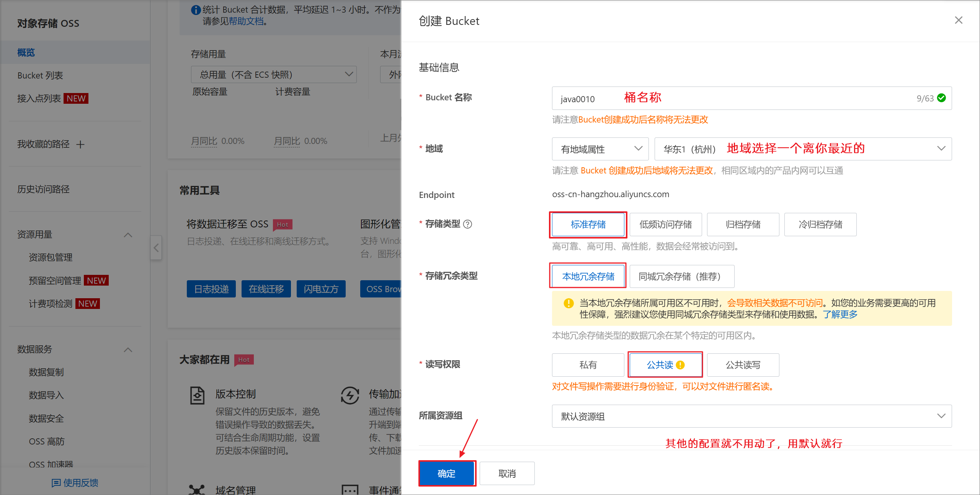980x495 pixels.
Task: Close the 创建 Bucket dialog
Action: (958, 20)
